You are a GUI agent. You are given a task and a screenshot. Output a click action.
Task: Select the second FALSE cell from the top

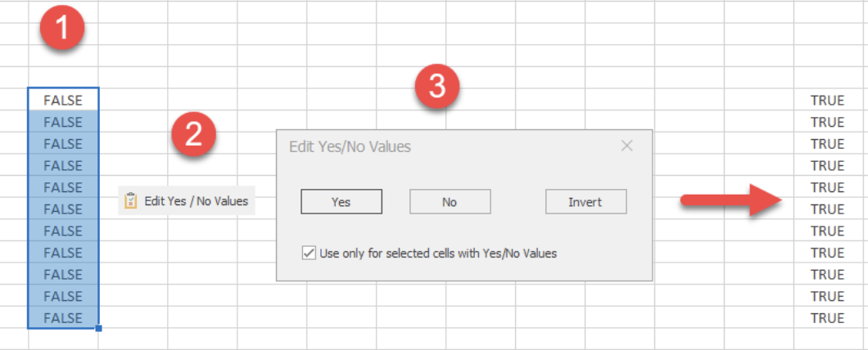63,122
